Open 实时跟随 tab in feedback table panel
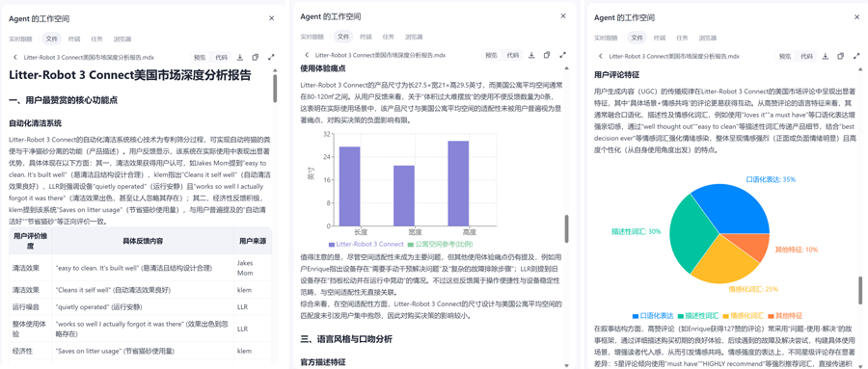The height and width of the screenshot is (369, 868). 20,40
